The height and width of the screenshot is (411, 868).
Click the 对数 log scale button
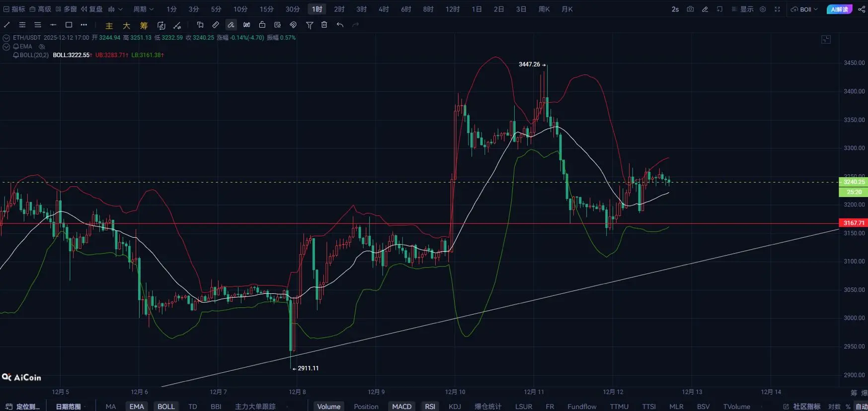coord(834,406)
